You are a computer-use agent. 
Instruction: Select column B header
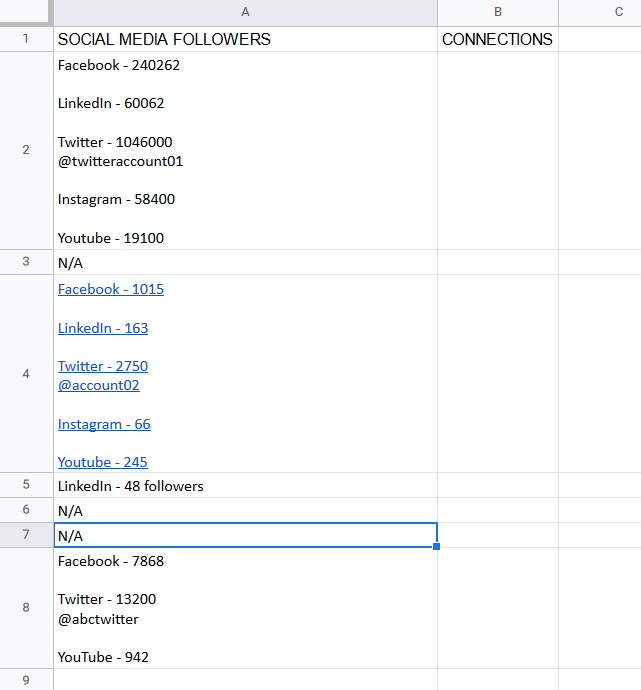(498, 12)
